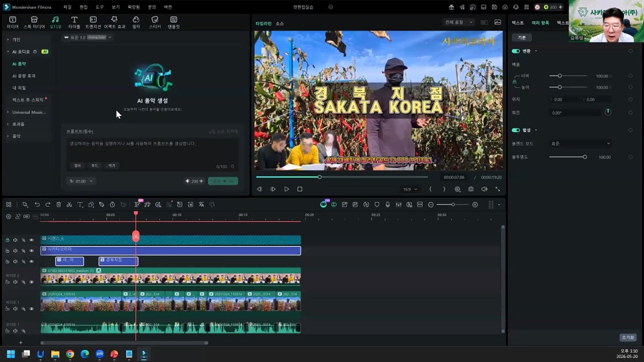Open the 01:00 duration dropdown

point(81,181)
